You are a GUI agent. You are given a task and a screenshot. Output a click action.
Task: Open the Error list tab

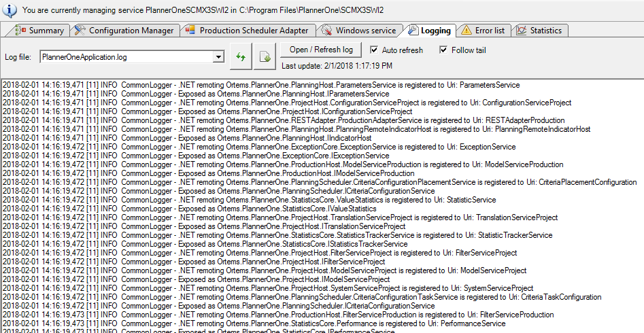coord(484,31)
